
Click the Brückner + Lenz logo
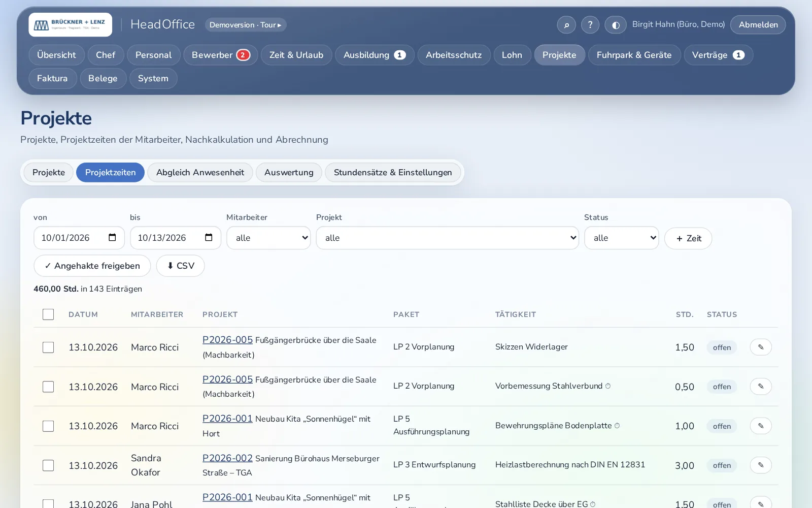(x=71, y=25)
